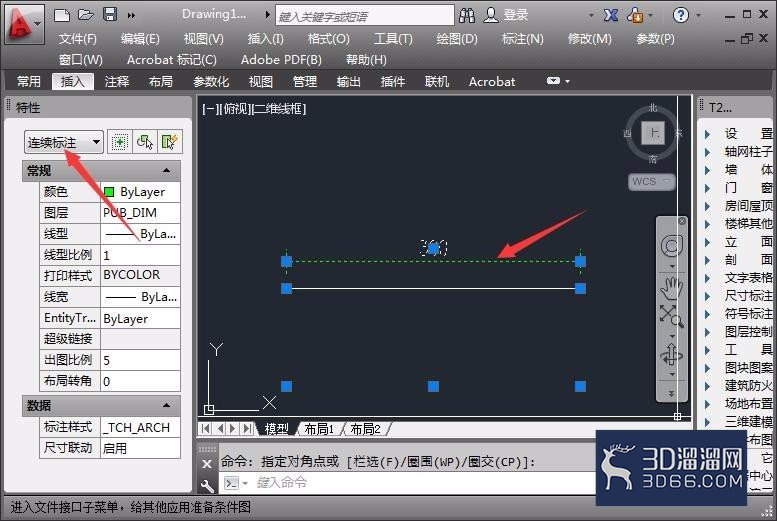Click the Open folder icon
Screen dimensions: 777x521
pyautogui.click(x=86, y=15)
